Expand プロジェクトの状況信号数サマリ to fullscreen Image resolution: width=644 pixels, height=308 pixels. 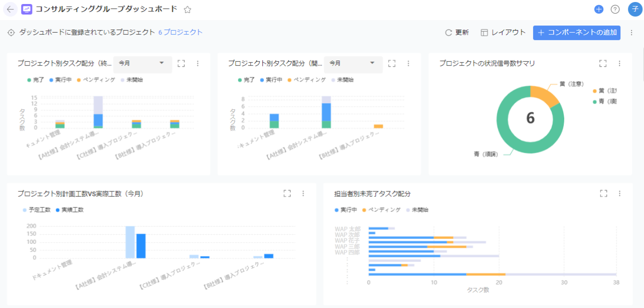tap(603, 64)
